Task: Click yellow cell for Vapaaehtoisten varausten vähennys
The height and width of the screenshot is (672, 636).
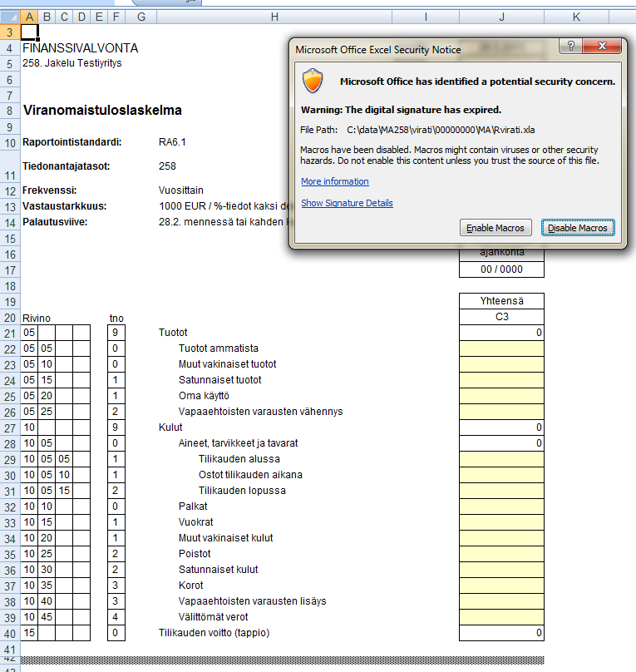Action: [x=501, y=412]
